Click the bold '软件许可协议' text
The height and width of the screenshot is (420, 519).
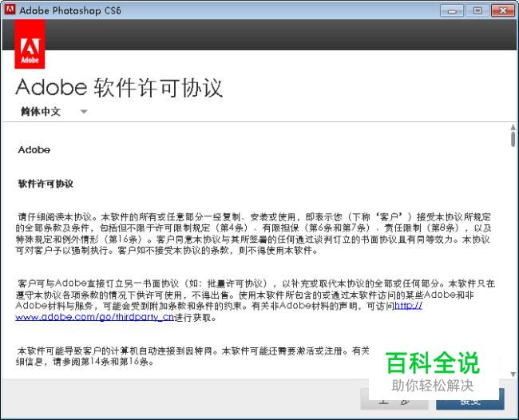coord(46,184)
